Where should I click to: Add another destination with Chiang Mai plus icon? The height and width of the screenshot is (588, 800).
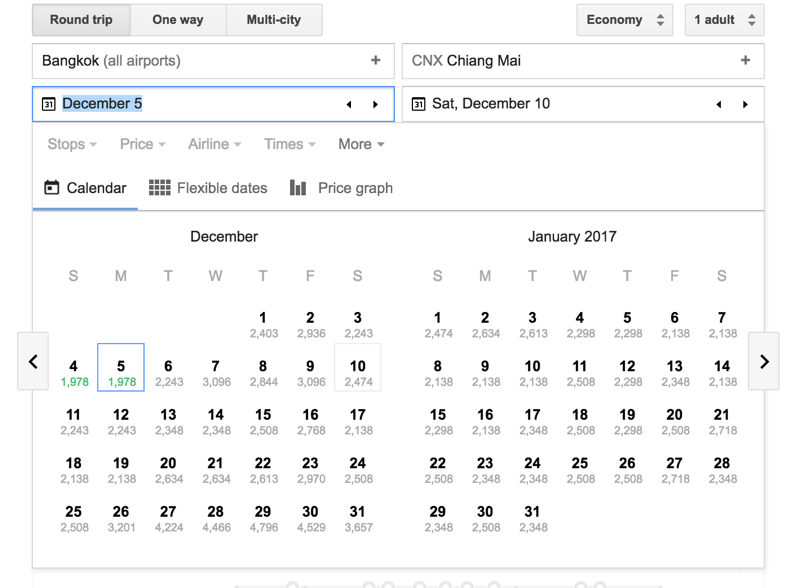pyautogui.click(x=746, y=61)
